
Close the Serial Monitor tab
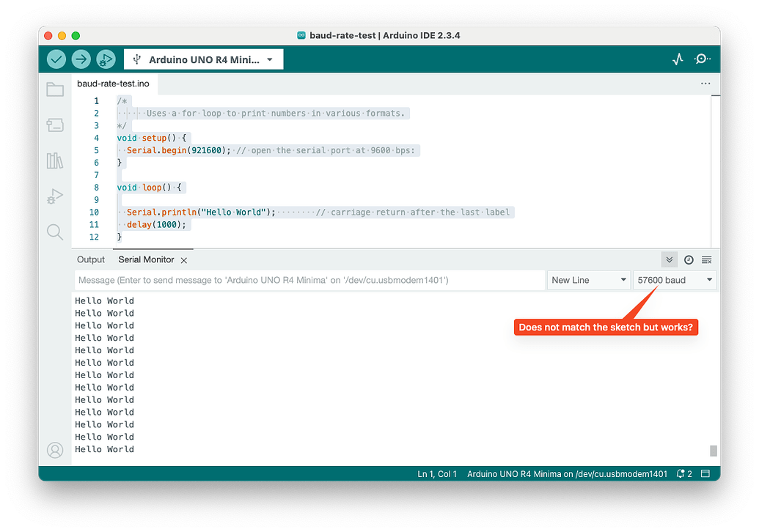184,260
